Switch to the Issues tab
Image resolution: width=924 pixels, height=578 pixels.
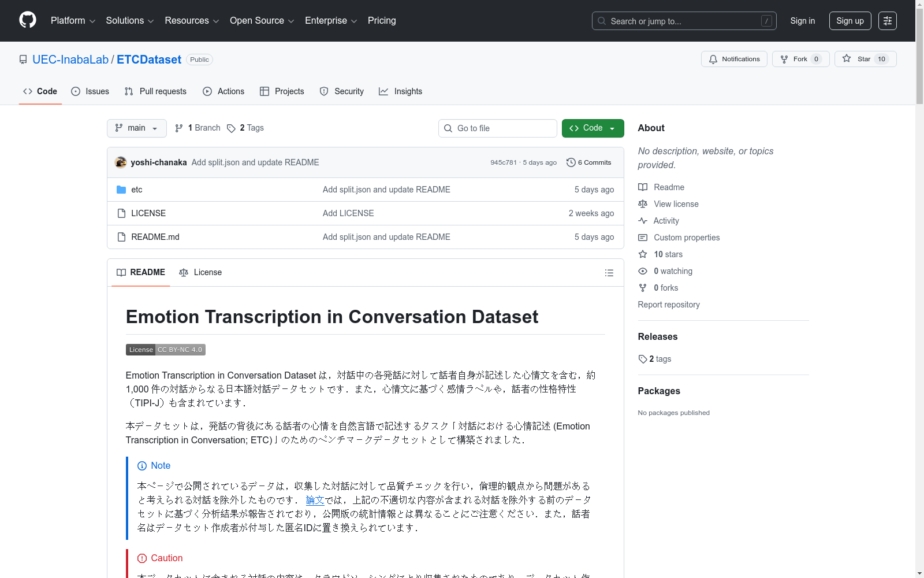(90, 91)
